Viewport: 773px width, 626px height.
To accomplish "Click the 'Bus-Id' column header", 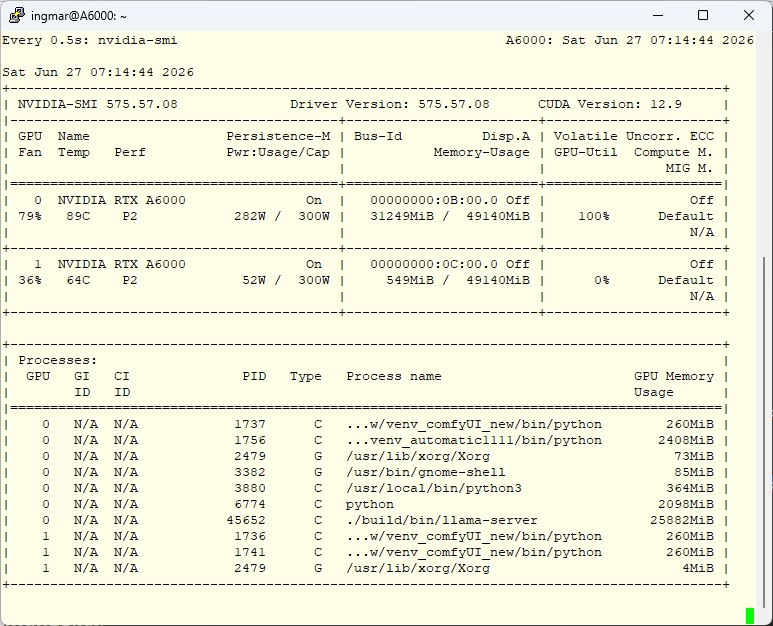I will [378, 137].
